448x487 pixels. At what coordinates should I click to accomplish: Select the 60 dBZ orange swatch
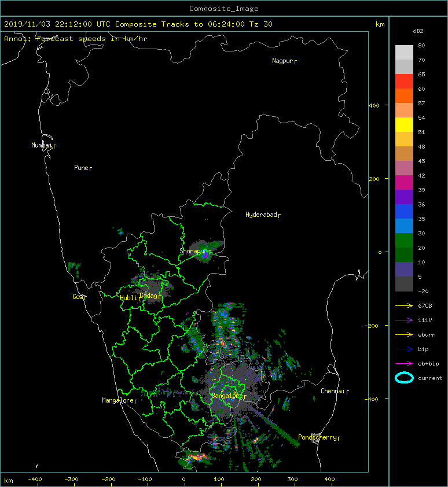click(404, 95)
